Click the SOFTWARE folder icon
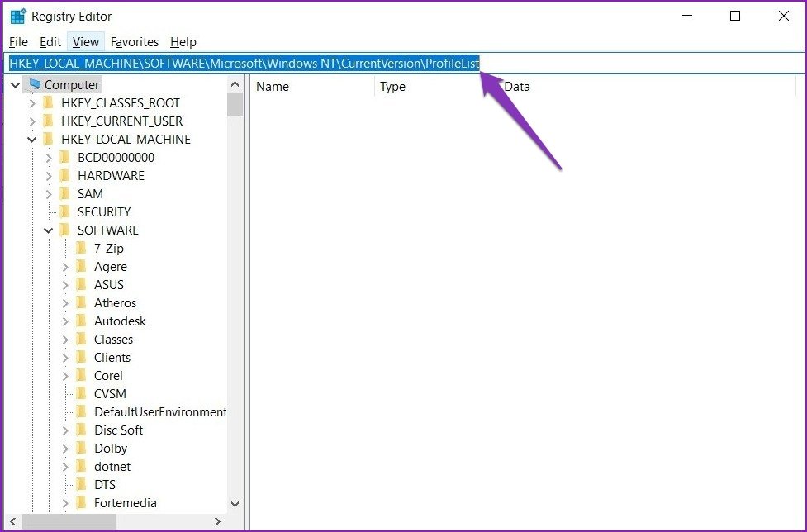This screenshot has width=807, height=532. (65, 230)
